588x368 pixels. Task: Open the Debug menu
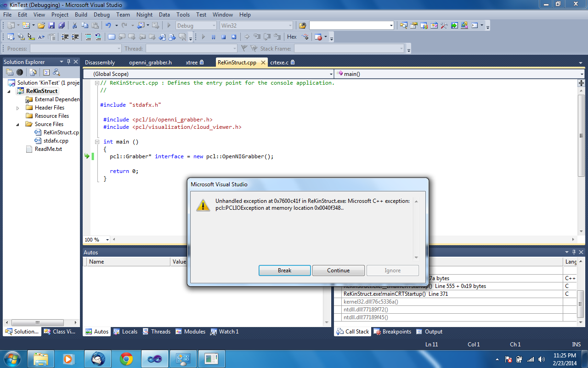pyautogui.click(x=102, y=15)
